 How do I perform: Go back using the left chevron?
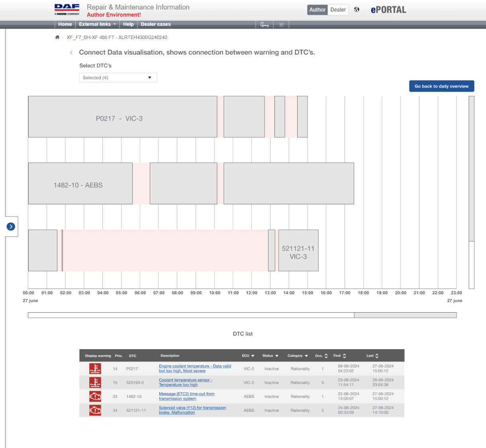[71, 53]
